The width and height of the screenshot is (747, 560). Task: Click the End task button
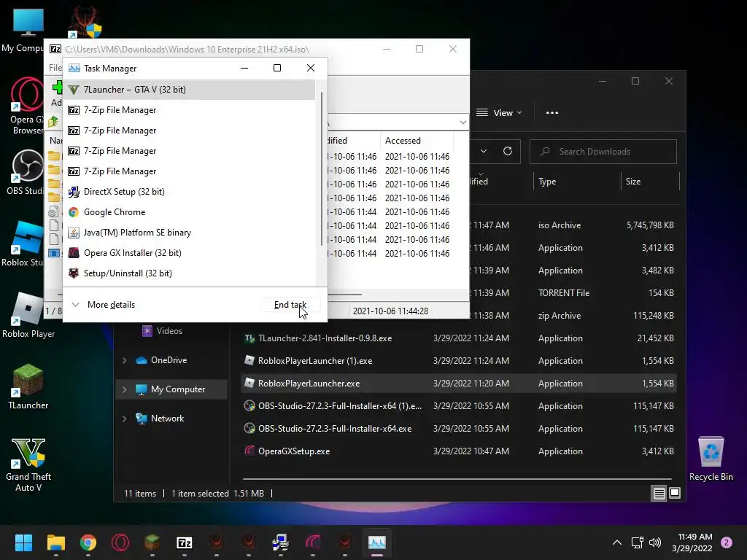tap(290, 305)
